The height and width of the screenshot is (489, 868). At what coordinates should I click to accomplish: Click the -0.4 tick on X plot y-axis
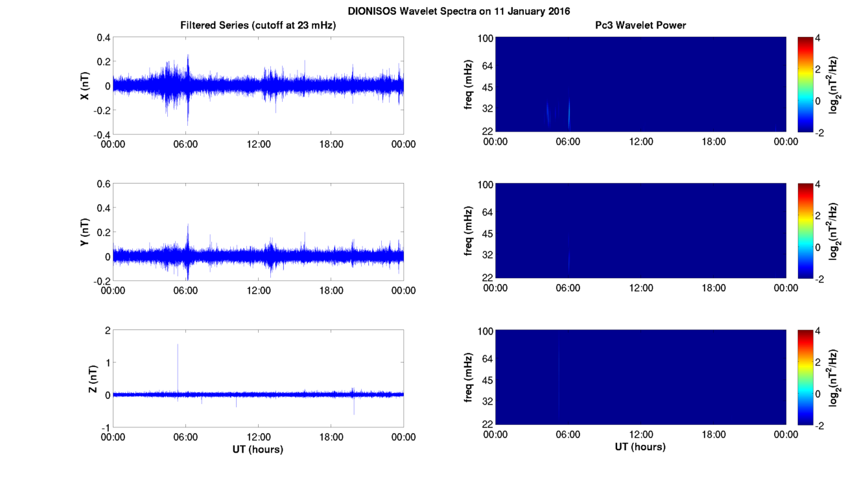point(102,135)
